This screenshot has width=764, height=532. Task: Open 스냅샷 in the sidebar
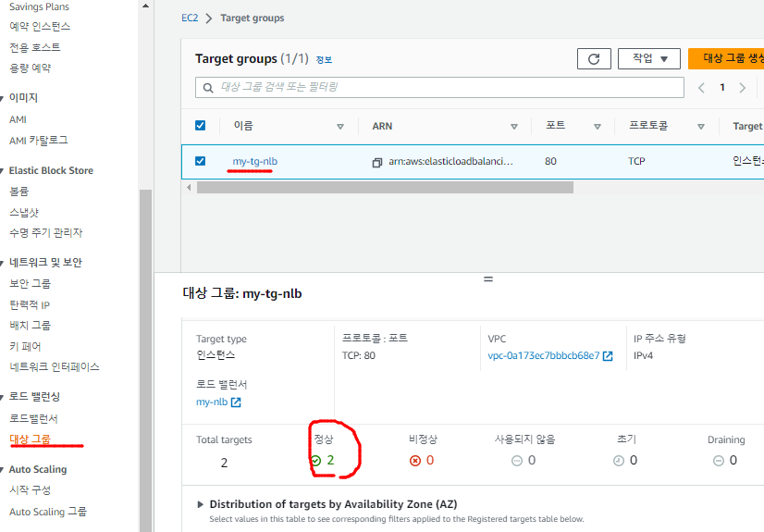[24, 213]
